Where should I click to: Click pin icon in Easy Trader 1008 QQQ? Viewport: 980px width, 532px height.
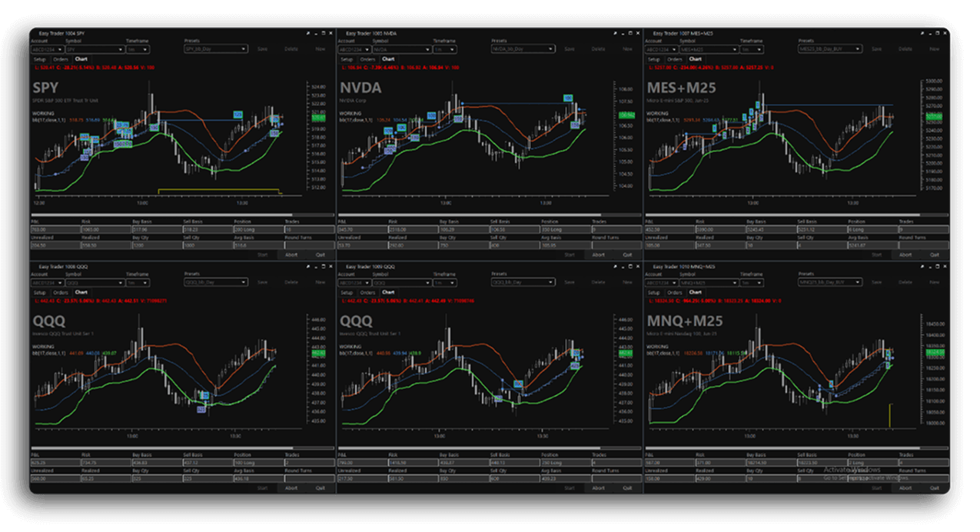click(x=307, y=266)
